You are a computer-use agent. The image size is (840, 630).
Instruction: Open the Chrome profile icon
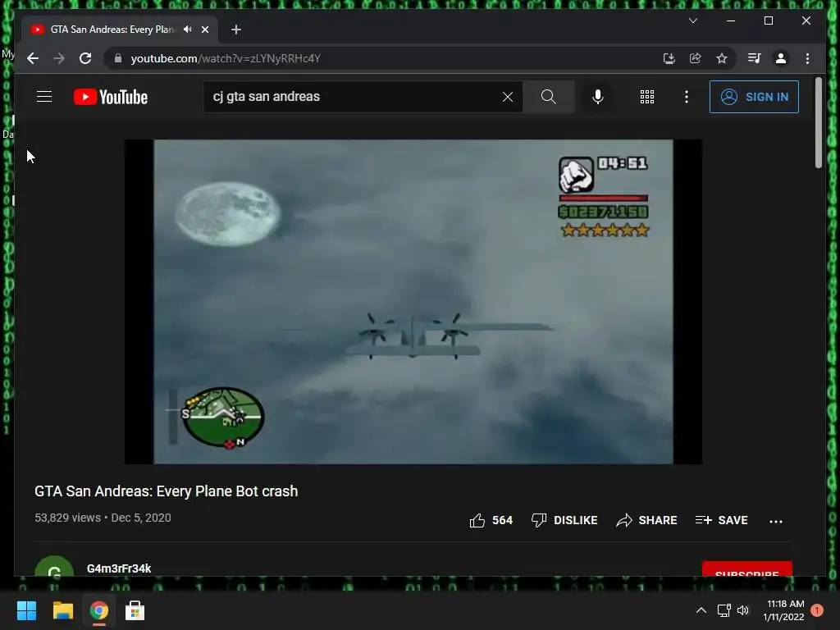(x=781, y=58)
